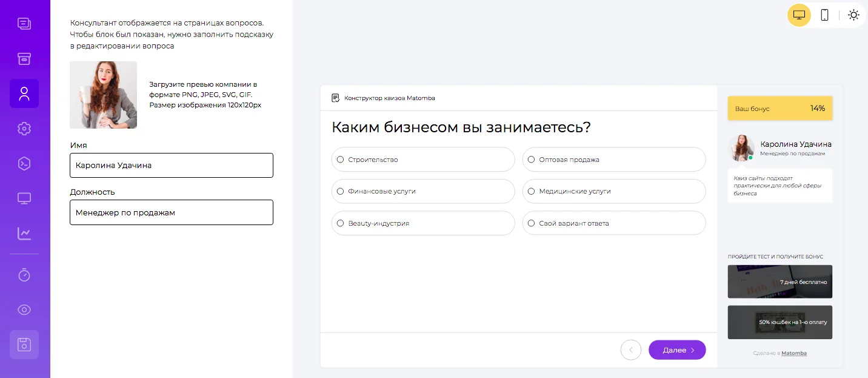Viewport: 868px width, 378px height.
Task: Click the Конструктор квизов Matomba title
Action: click(389, 98)
